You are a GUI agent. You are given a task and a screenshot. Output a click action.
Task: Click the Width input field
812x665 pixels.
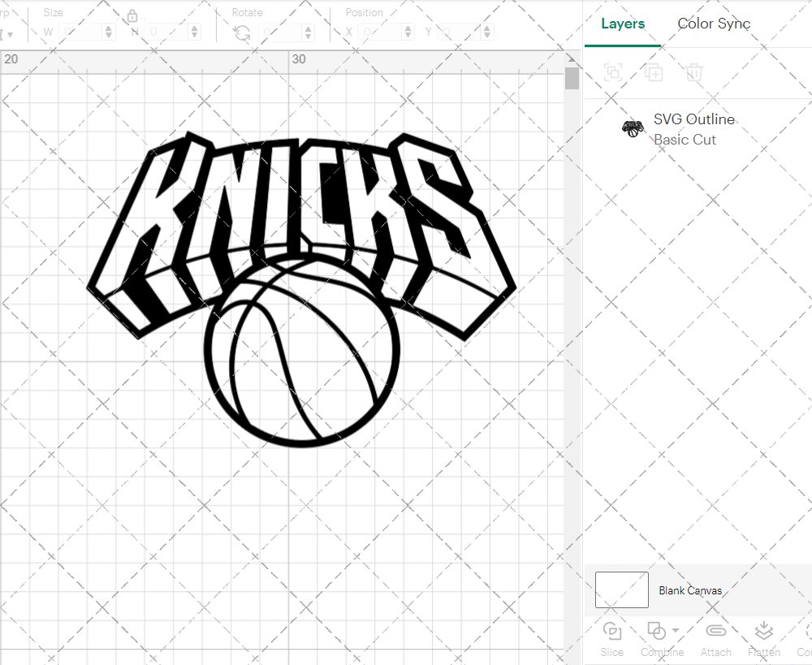(81, 32)
